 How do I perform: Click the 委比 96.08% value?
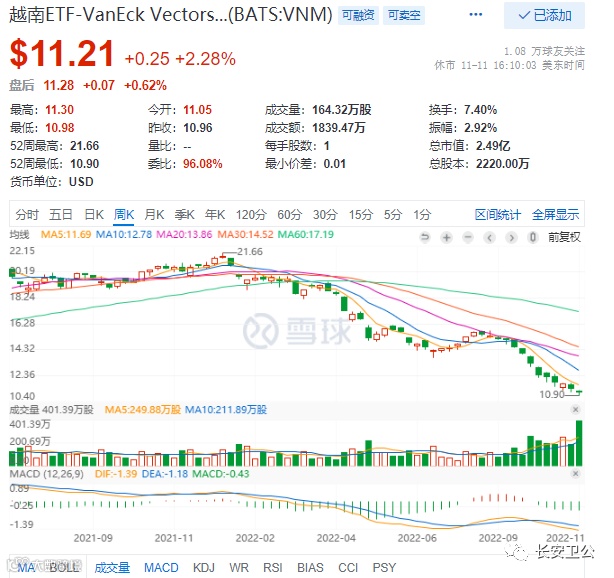click(202, 164)
